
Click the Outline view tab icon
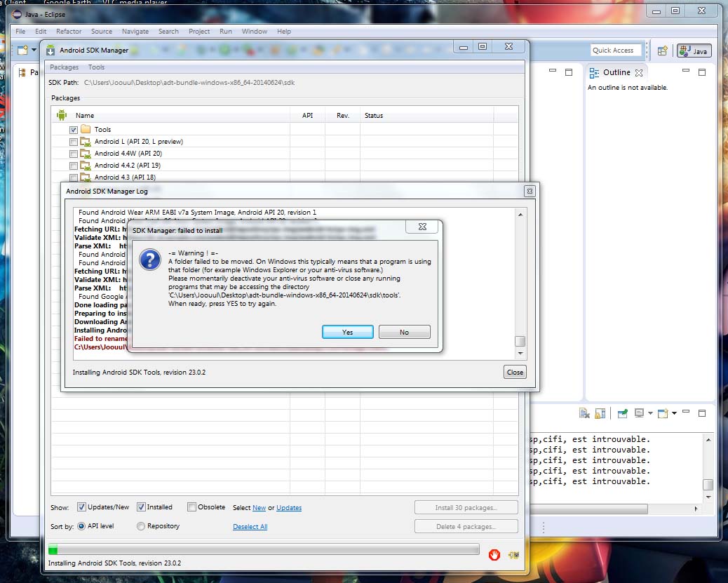point(594,72)
